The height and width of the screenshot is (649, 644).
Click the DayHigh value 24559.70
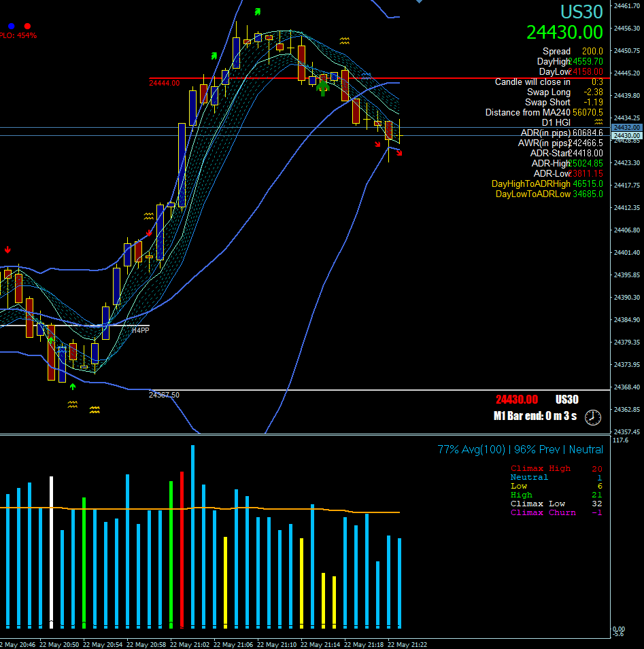pos(586,62)
